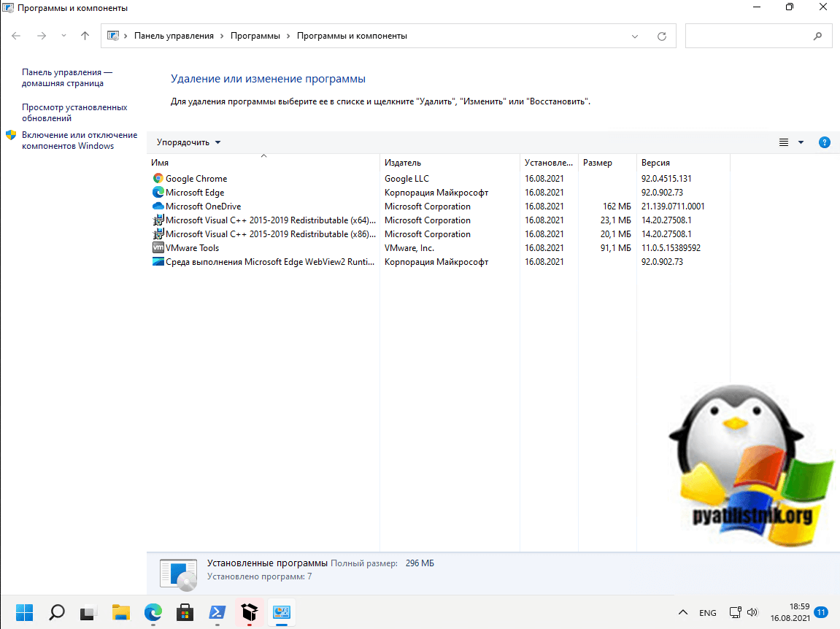Show hidden system tray icons chevron
Viewport: 840px width, 629px height.
[683, 612]
